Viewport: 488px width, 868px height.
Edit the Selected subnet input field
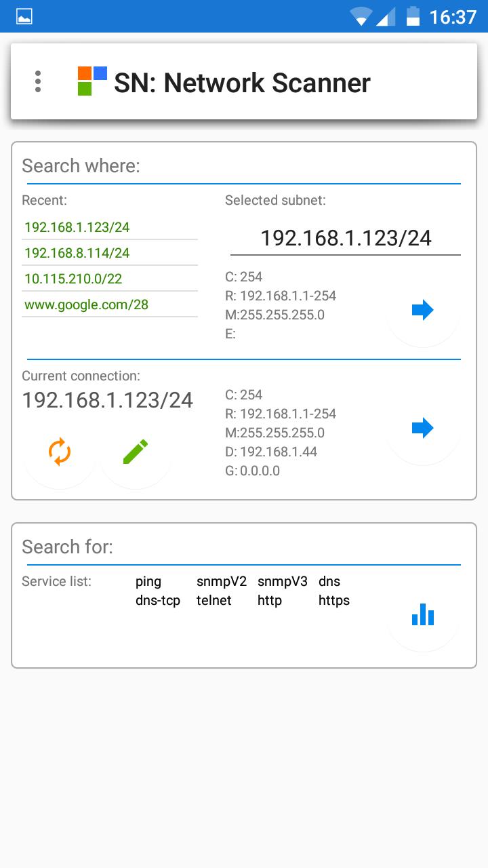(x=346, y=238)
